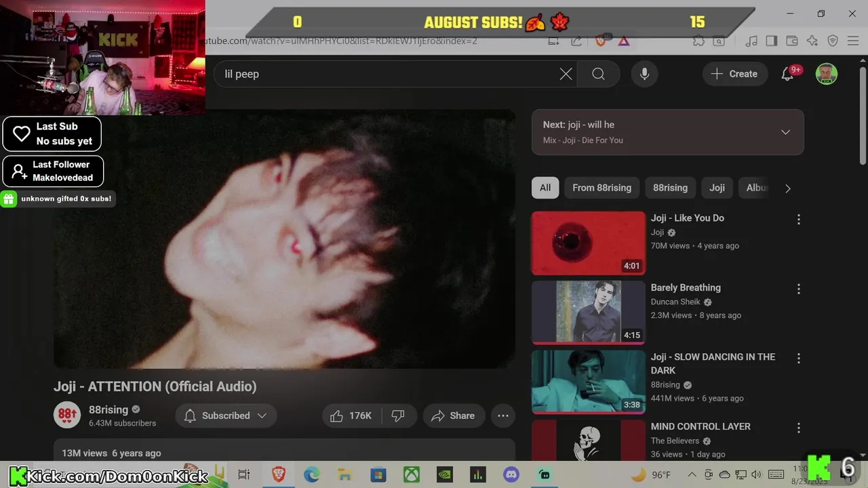The height and width of the screenshot is (488, 868).
Task: Open Brave Rewards triangle icon
Action: tap(624, 41)
